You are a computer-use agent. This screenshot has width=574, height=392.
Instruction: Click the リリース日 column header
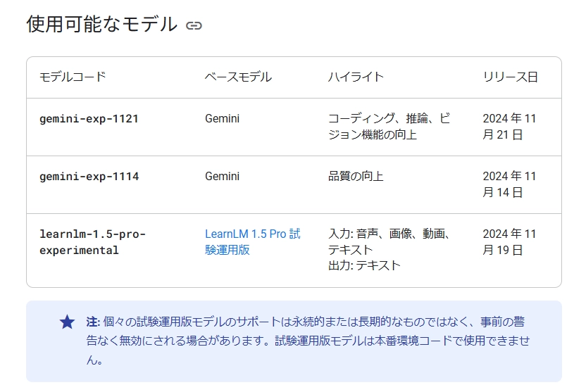coord(511,77)
